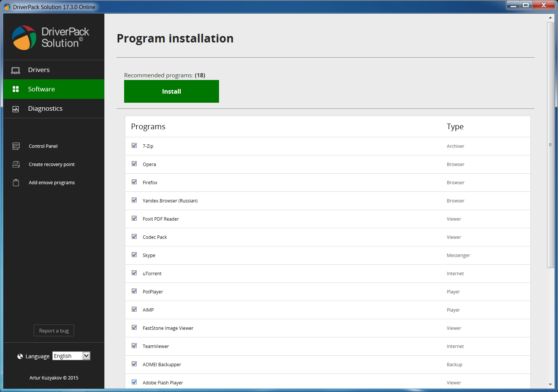Image resolution: width=558 pixels, height=392 pixels.
Task: Uncheck AOMEI Backupper from the list
Action: 134,364
